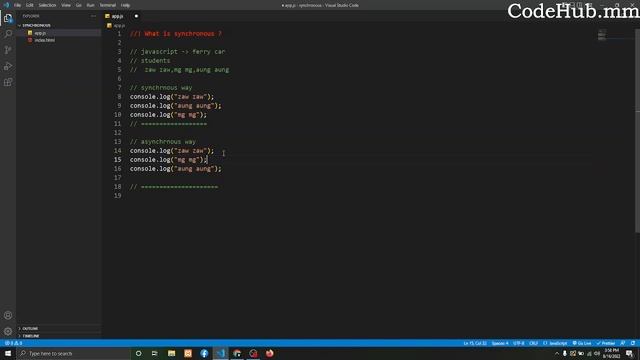This screenshot has width=640, height=360.
Task: Open the Run menu
Action: click(90, 5)
